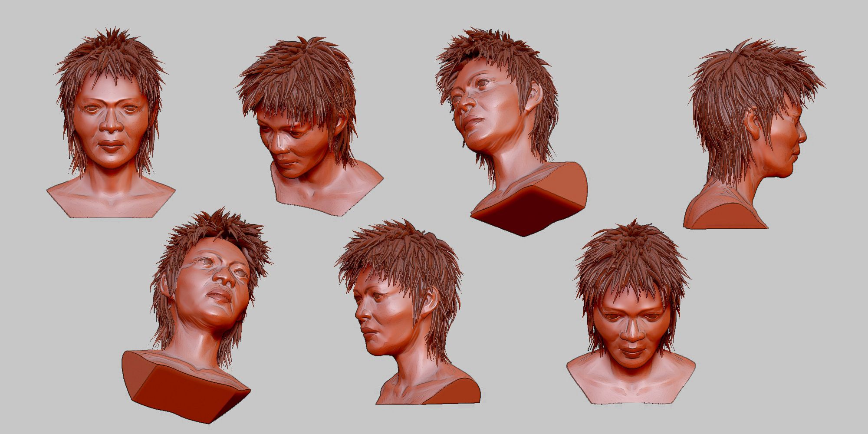Pick the bottom-row front bust with head tilted down

(x=631, y=312)
